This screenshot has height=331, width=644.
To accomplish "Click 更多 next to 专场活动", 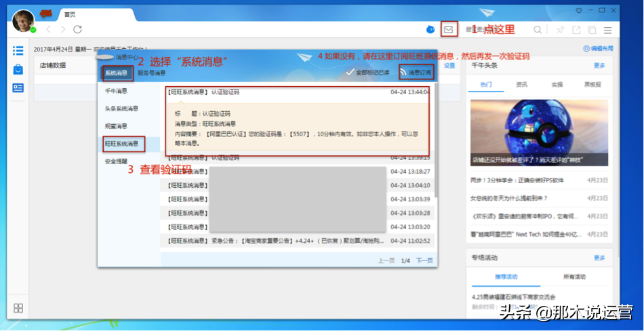I will 599,258.
